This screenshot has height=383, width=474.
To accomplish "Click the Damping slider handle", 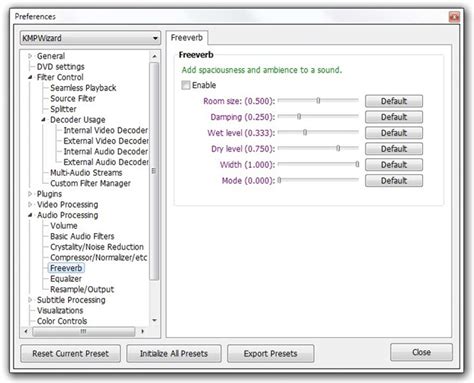I will click(299, 116).
